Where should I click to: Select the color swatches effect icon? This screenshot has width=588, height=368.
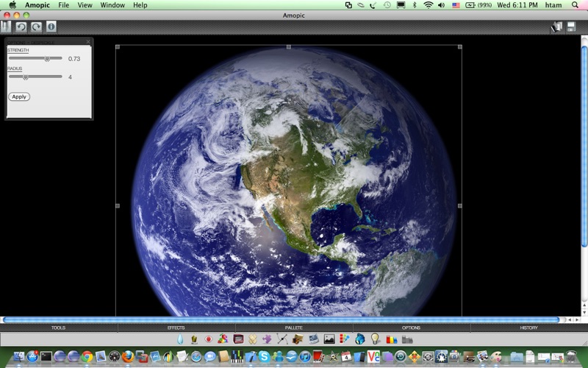click(x=344, y=339)
